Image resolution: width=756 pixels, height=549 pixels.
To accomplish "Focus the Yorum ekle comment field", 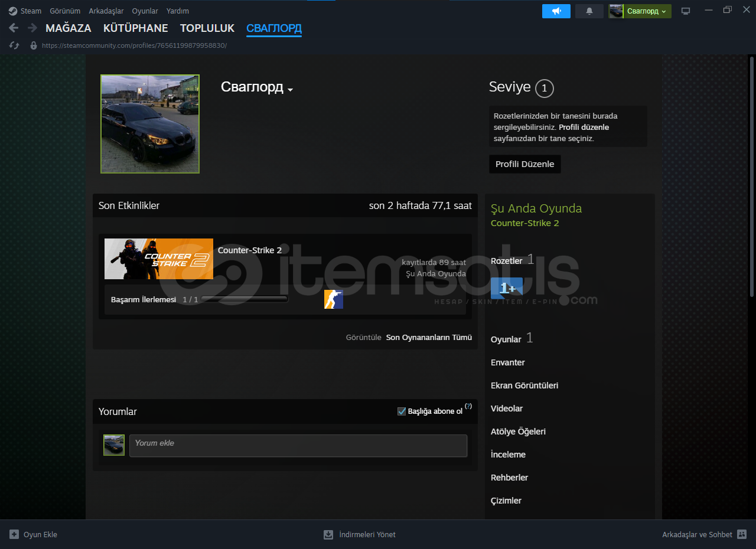I will [298, 446].
